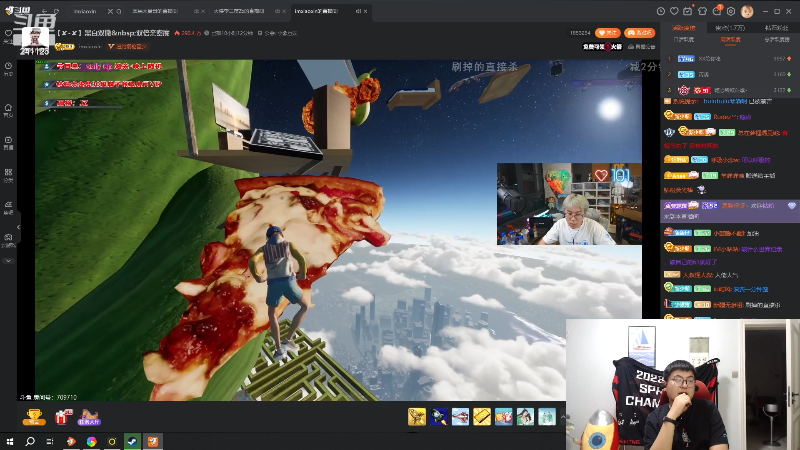Send the last light-green gift in gift bar
Screen dimensions: 800x450
point(546,417)
